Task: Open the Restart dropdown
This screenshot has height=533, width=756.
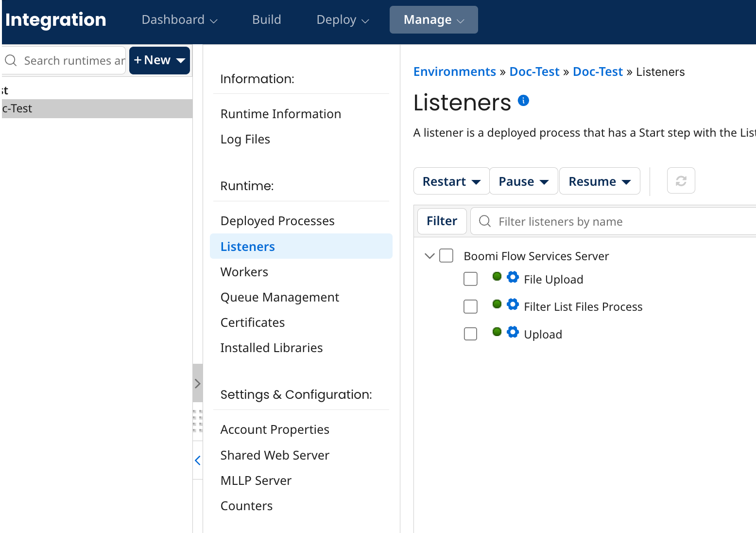Action: pos(451,181)
